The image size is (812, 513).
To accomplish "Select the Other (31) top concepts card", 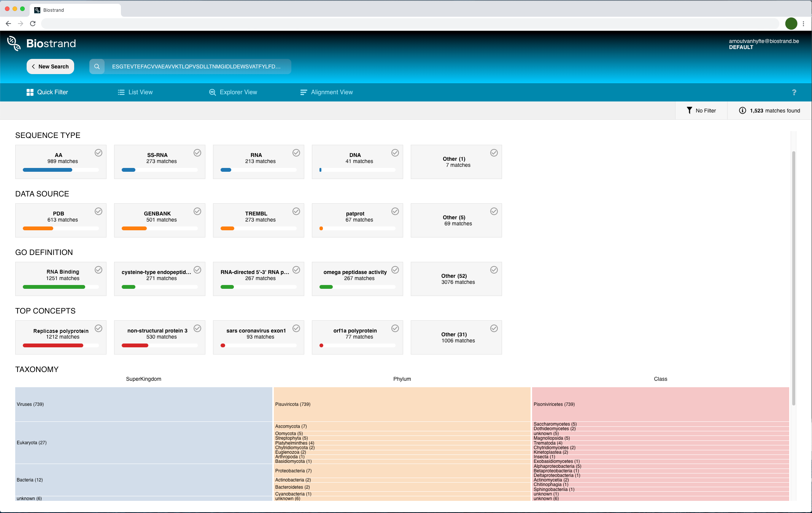I will (456, 337).
